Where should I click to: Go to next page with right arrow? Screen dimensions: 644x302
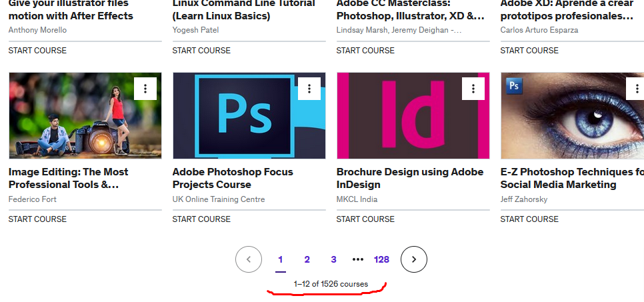(x=413, y=259)
